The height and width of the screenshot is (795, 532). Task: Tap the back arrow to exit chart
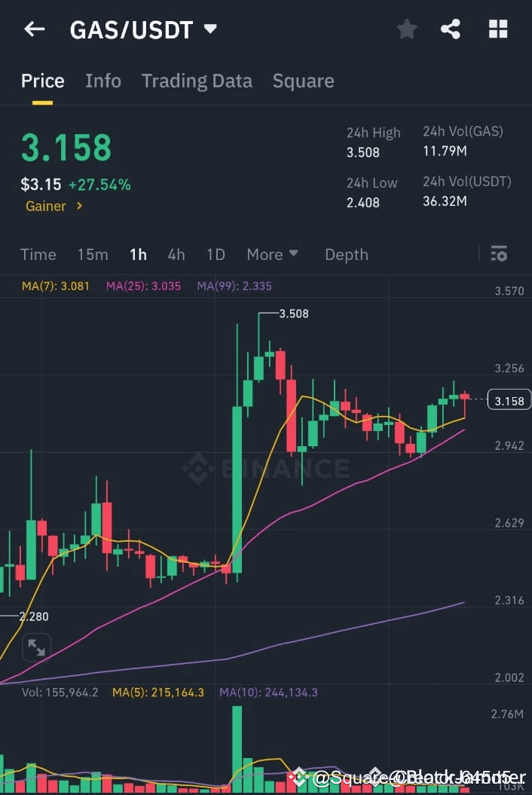(33, 29)
